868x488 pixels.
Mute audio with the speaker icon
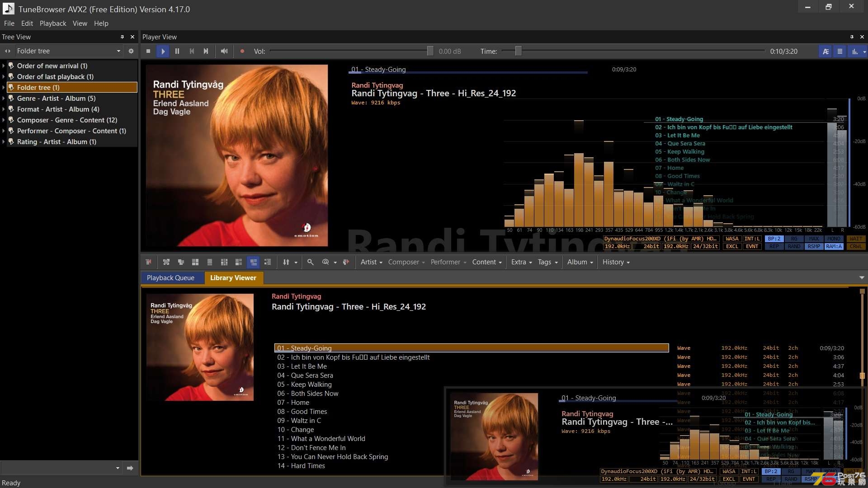pos(224,52)
